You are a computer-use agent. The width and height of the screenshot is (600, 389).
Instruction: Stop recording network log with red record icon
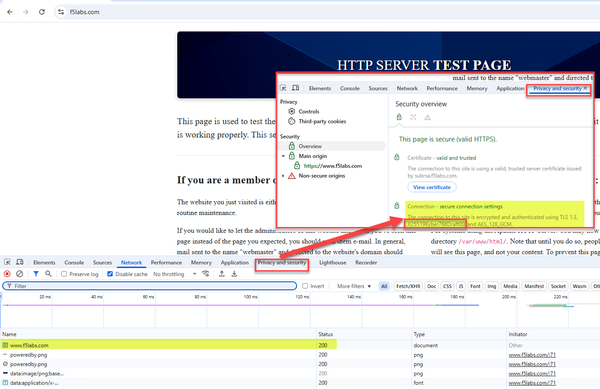(7, 274)
